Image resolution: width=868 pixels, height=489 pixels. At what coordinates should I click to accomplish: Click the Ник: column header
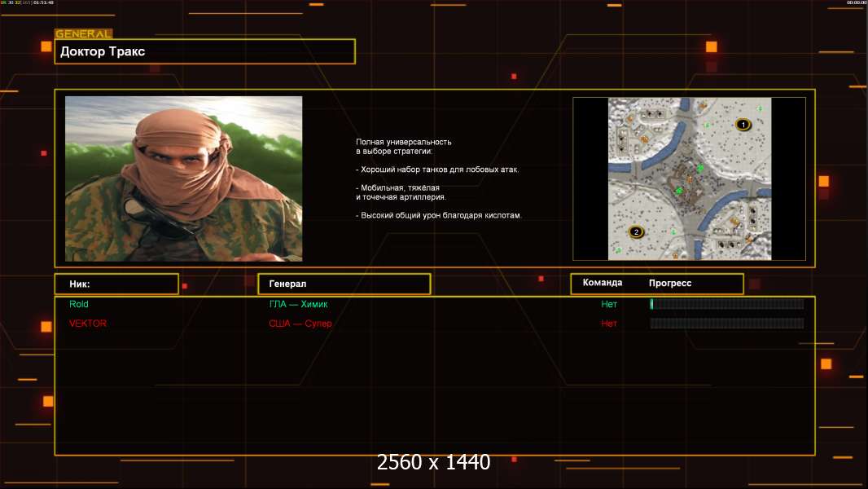116,284
